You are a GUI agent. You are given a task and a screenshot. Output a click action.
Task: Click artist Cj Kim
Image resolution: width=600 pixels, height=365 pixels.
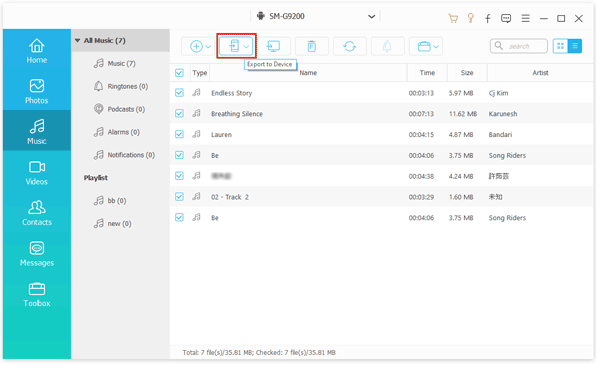tap(499, 93)
